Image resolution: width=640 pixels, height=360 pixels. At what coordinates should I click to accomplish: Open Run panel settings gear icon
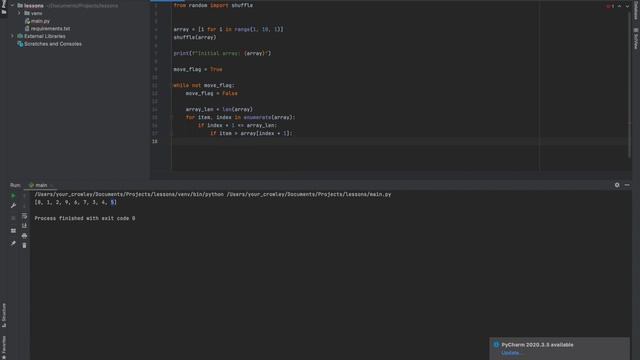point(617,185)
